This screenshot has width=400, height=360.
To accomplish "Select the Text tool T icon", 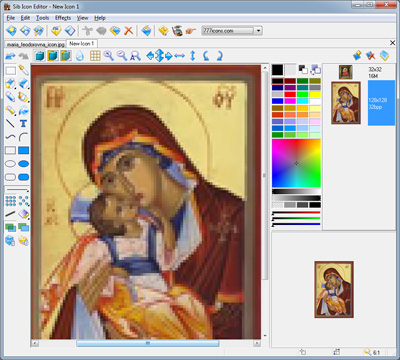I will click(23, 124).
